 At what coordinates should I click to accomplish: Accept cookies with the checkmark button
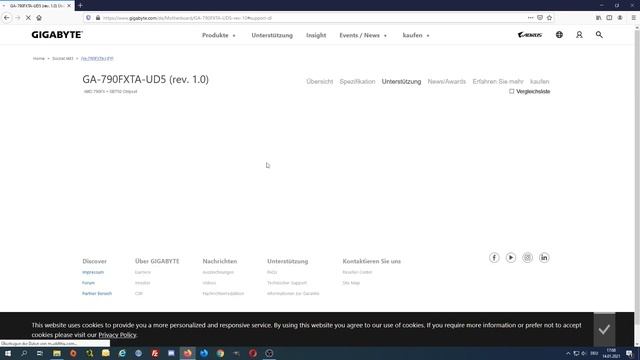tap(604, 329)
